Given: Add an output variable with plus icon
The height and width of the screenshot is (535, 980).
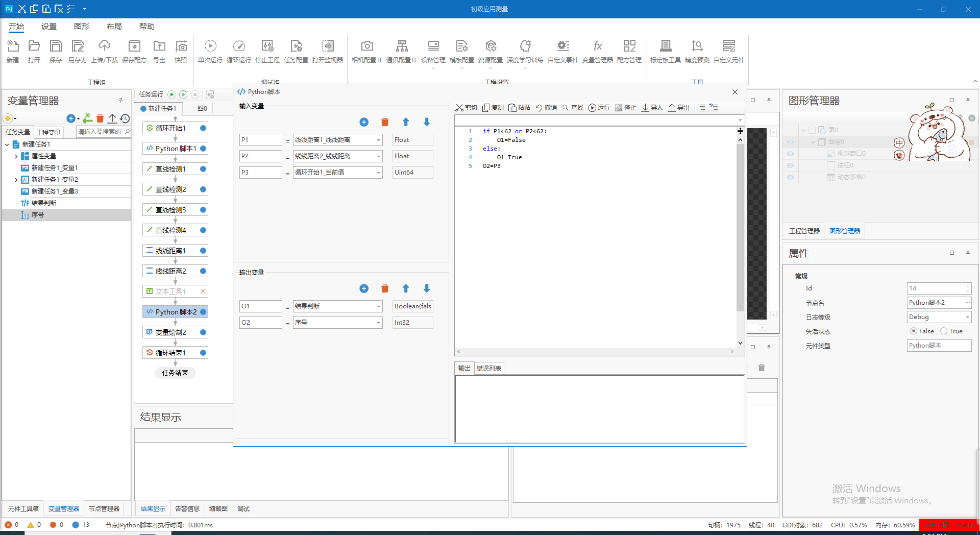Looking at the screenshot, I should [x=364, y=288].
